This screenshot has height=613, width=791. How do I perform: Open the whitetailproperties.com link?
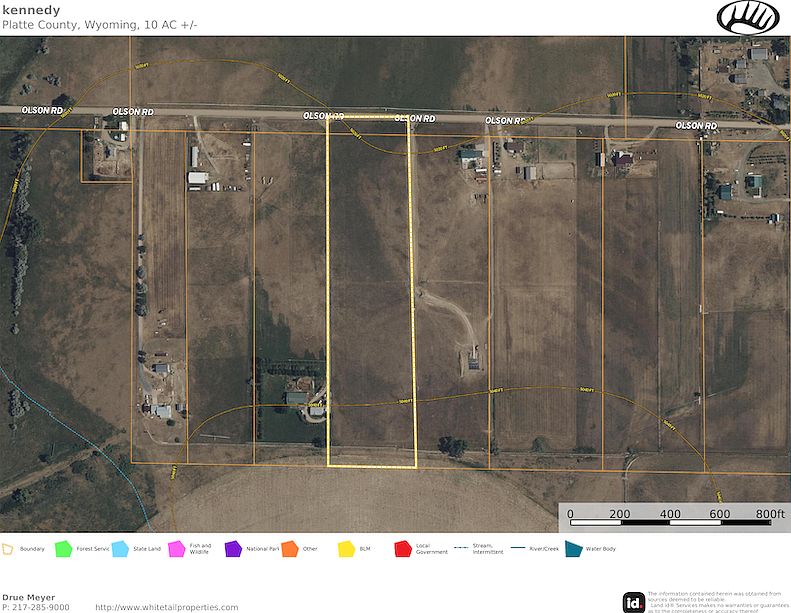166,607
